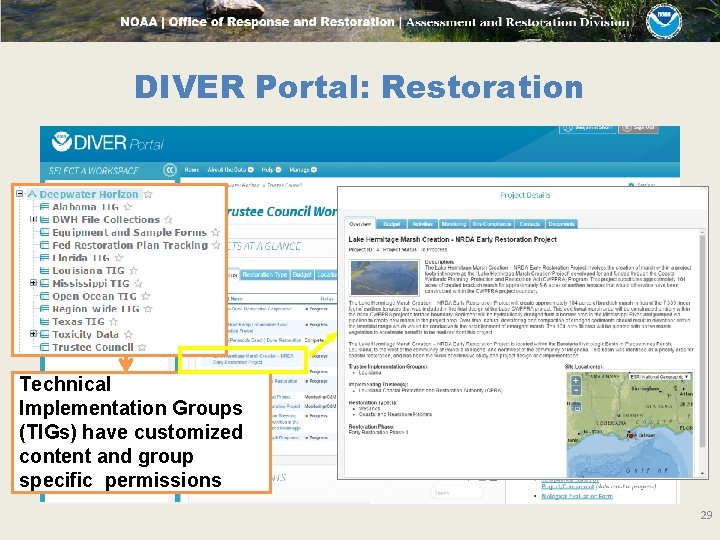Select the Open Ocean TIG workspace
Screen dimensions: 720x540
pos(94,296)
